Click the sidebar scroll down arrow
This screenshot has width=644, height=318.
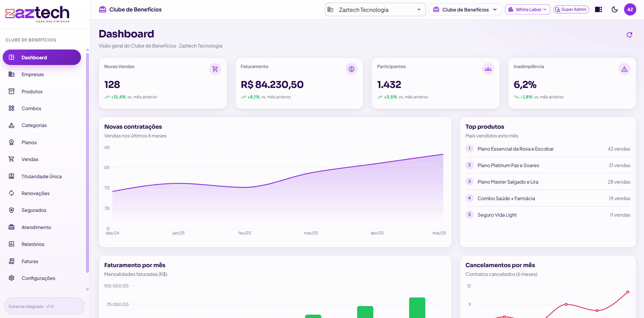(x=87, y=289)
